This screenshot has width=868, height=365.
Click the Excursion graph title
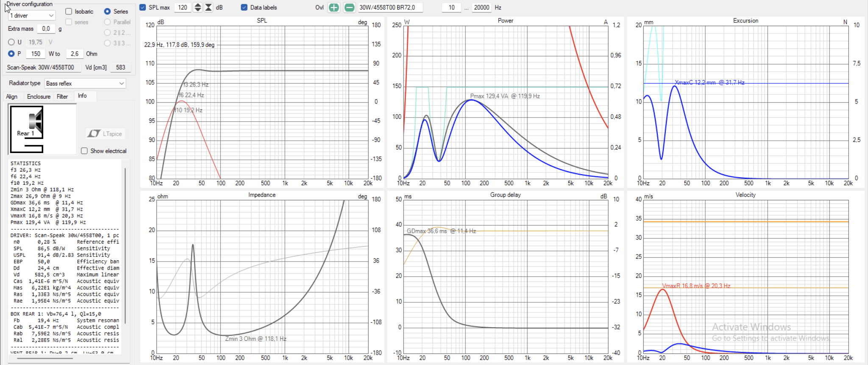pyautogui.click(x=746, y=20)
